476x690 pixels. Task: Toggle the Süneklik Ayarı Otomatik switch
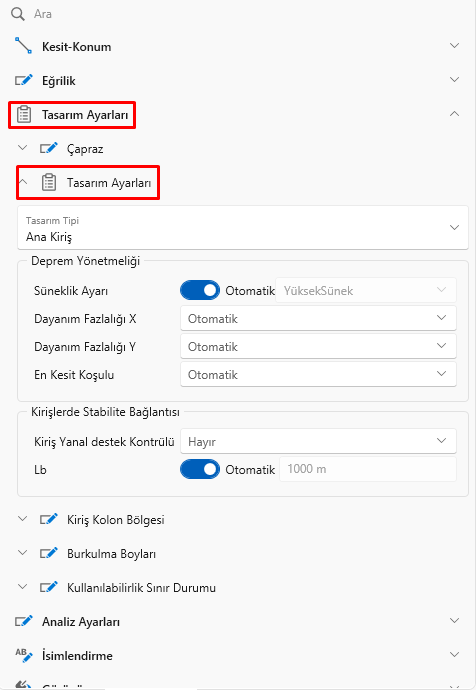point(200,290)
